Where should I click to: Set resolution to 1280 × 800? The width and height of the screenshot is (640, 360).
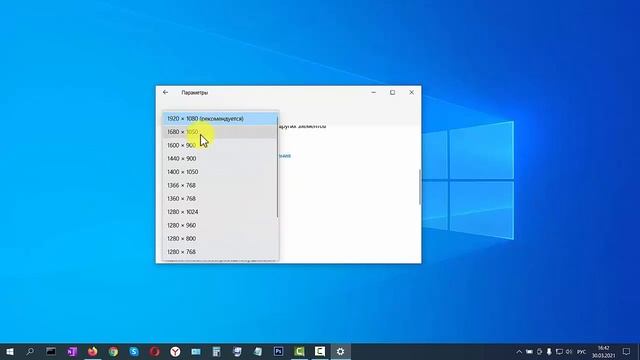[220, 239]
